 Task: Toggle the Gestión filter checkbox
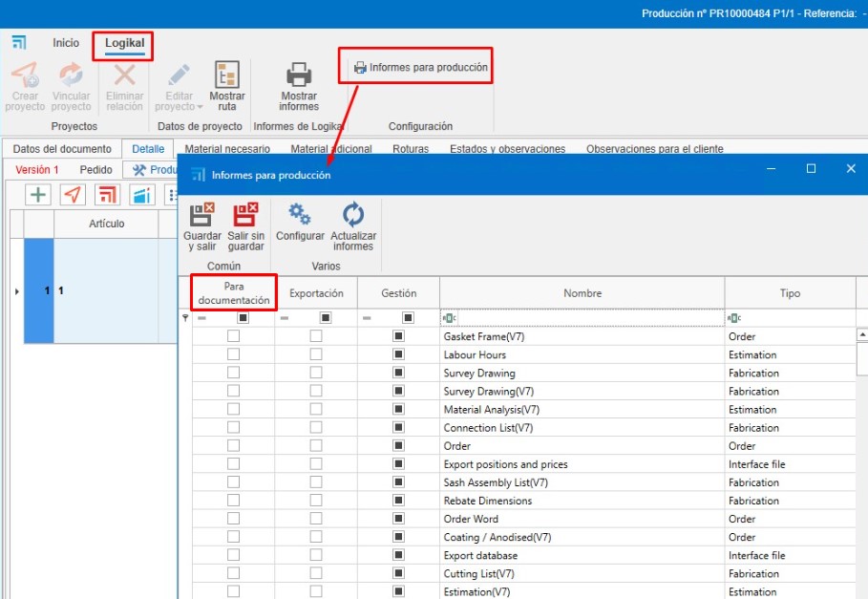408,318
